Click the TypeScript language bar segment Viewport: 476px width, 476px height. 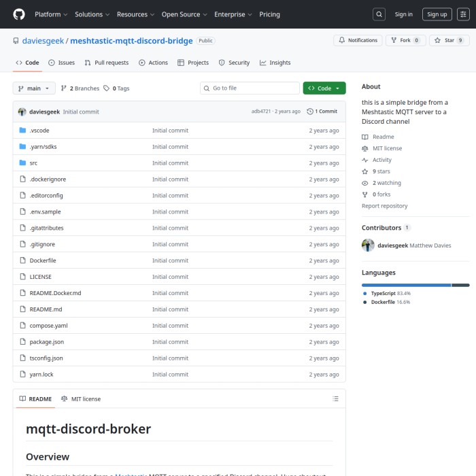point(406,285)
